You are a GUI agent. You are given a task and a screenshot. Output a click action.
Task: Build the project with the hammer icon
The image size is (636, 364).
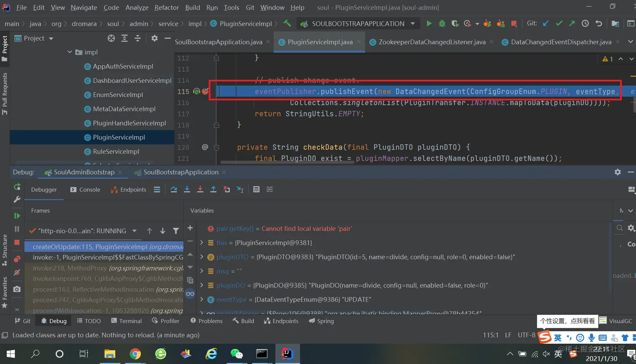click(x=287, y=24)
